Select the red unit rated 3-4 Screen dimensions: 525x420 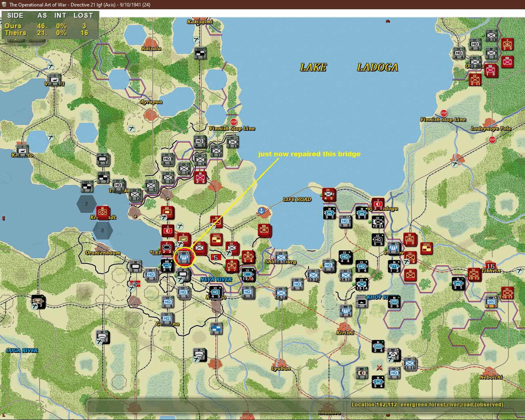coord(248,257)
